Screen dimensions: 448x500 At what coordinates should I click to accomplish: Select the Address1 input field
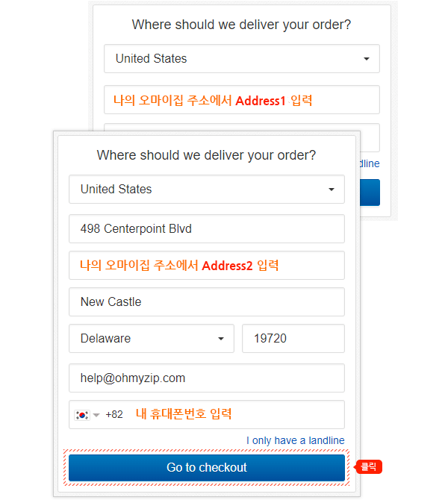tap(241, 100)
